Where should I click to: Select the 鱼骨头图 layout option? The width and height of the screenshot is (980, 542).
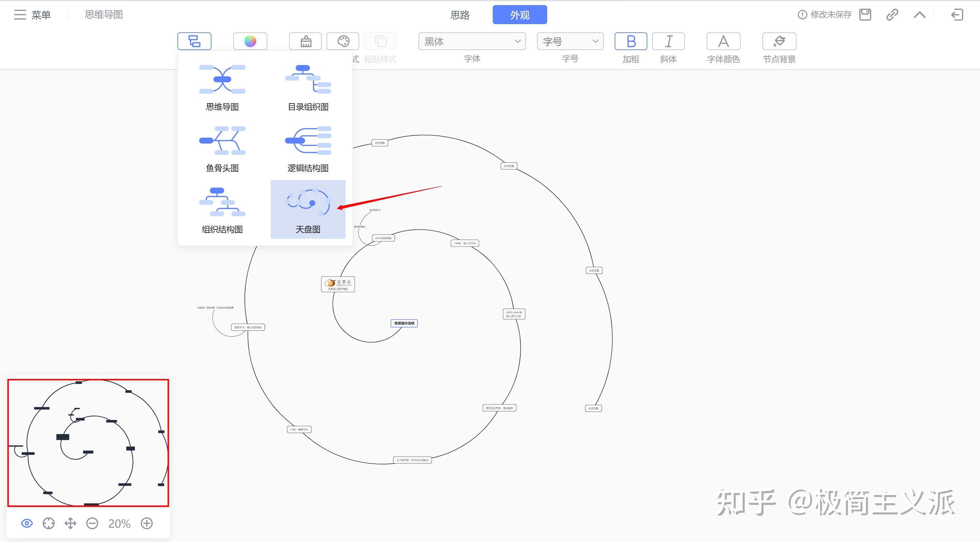click(x=222, y=149)
